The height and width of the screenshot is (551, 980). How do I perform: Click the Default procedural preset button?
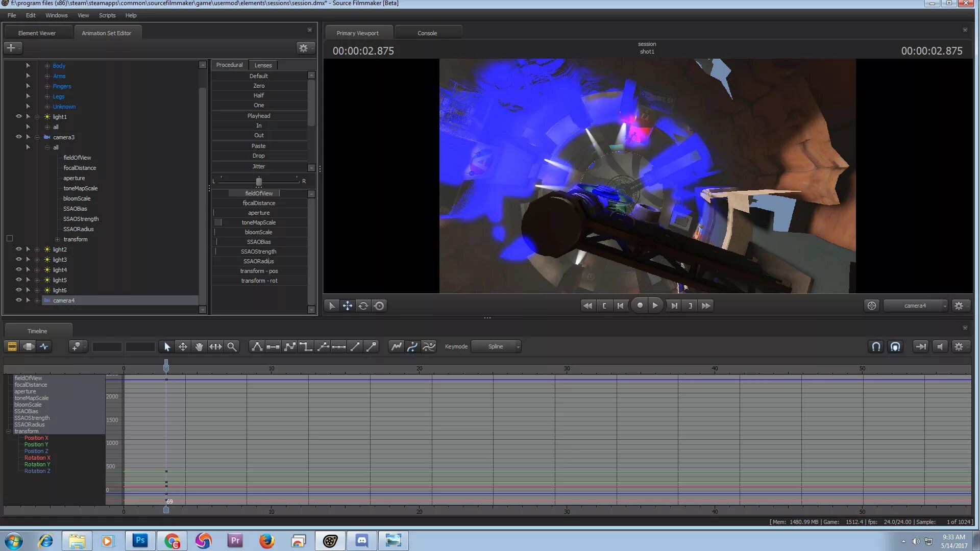[x=258, y=76]
